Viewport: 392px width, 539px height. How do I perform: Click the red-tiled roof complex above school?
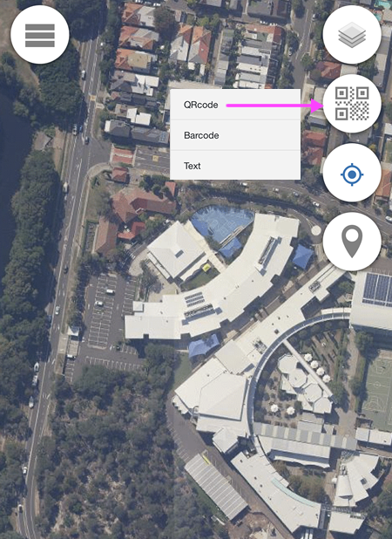click(x=144, y=205)
